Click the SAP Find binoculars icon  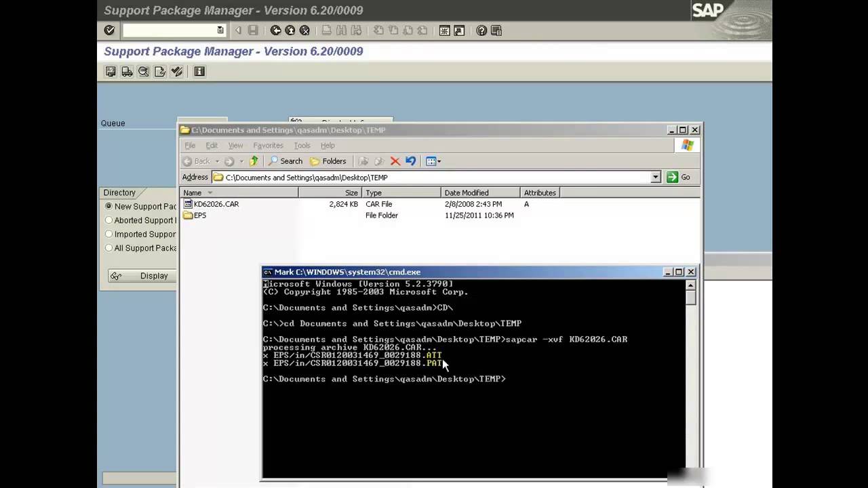[x=341, y=30]
